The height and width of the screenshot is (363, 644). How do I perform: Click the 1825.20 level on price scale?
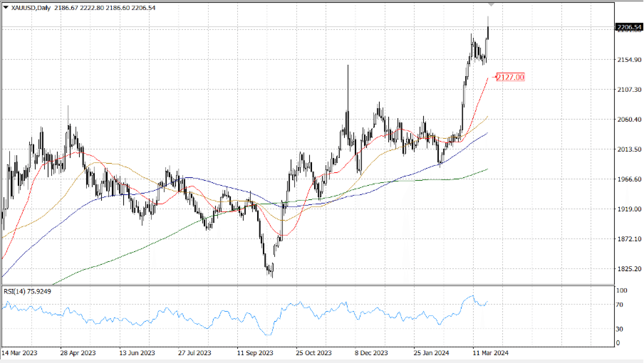(x=629, y=269)
